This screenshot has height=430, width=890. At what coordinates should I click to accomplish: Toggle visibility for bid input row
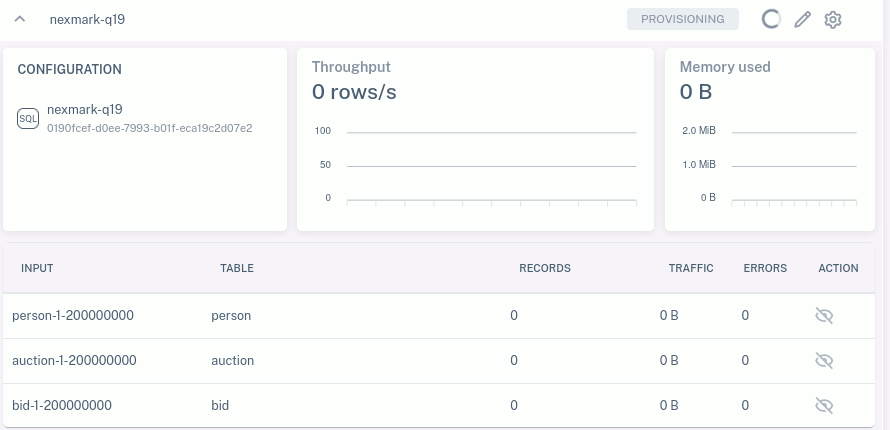click(x=824, y=405)
